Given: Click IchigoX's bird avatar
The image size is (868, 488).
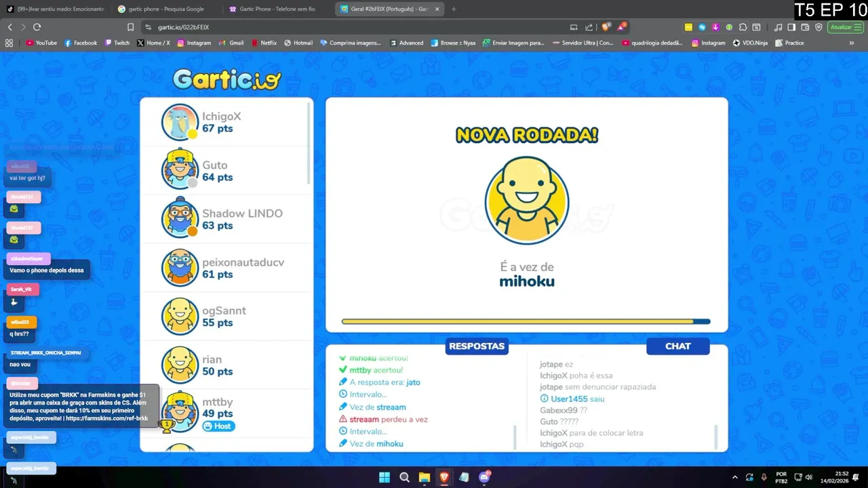Looking at the screenshot, I should 180,122.
